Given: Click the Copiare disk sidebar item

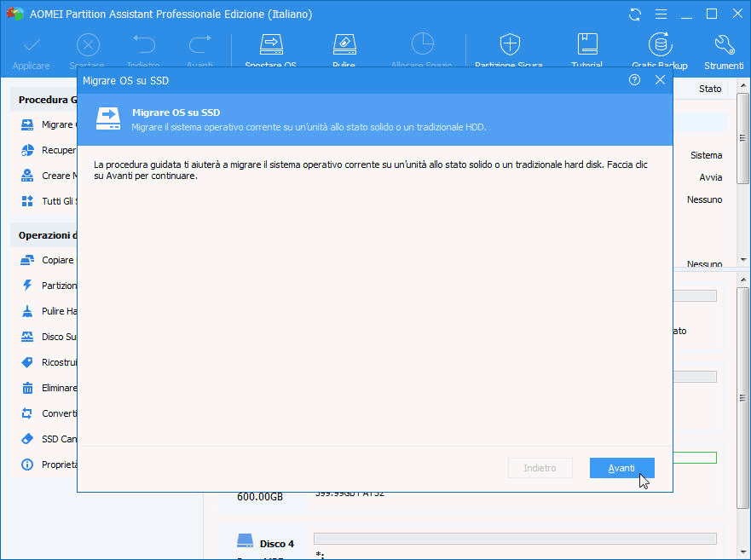Looking at the screenshot, I should point(48,260).
